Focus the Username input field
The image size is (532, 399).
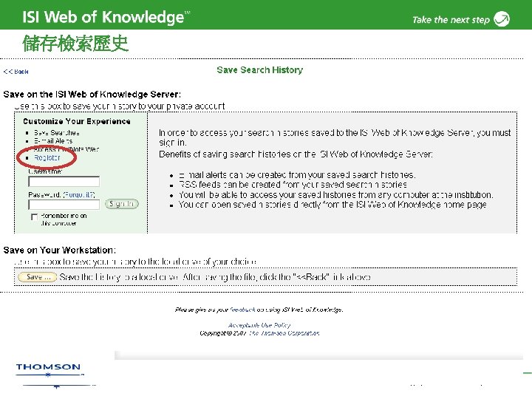coord(64,182)
